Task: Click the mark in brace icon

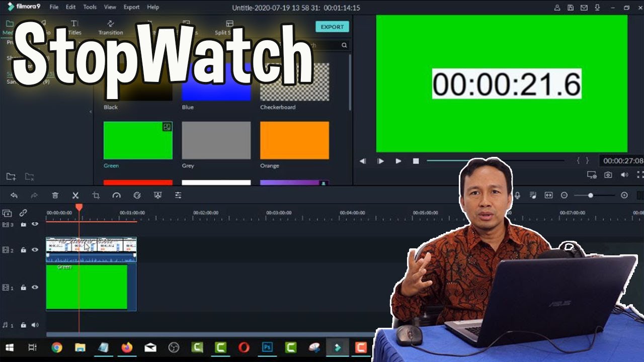Action: 579,161
